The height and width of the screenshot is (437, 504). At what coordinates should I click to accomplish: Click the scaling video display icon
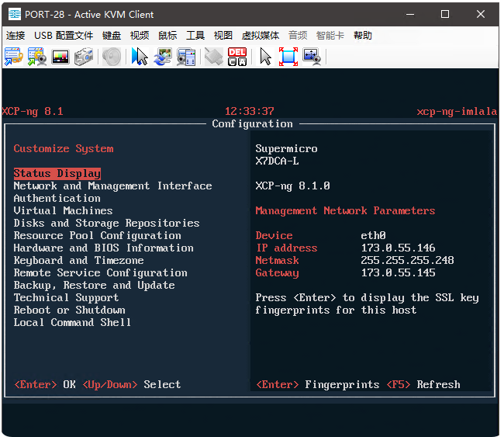pyautogui.click(x=312, y=57)
